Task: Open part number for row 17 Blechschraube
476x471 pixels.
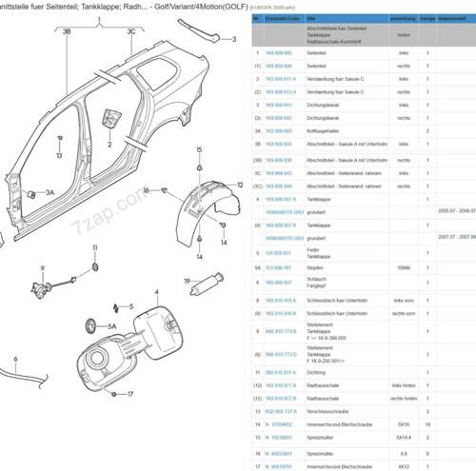Action: (279, 466)
